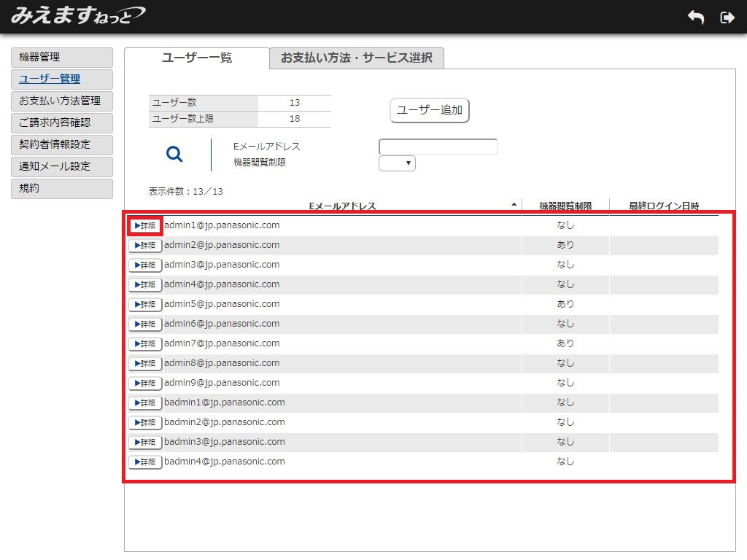
Task: Open 規約 from the sidebar
Action: (62, 189)
